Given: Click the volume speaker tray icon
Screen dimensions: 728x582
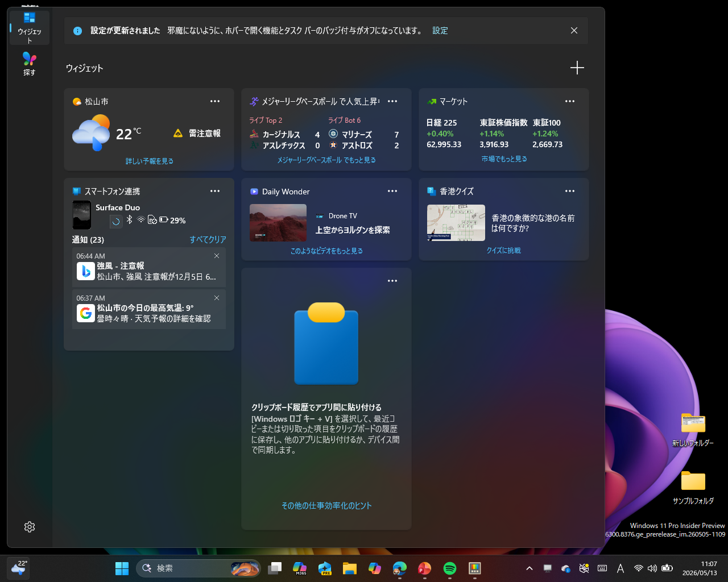Looking at the screenshot, I should click(x=652, y=568).
